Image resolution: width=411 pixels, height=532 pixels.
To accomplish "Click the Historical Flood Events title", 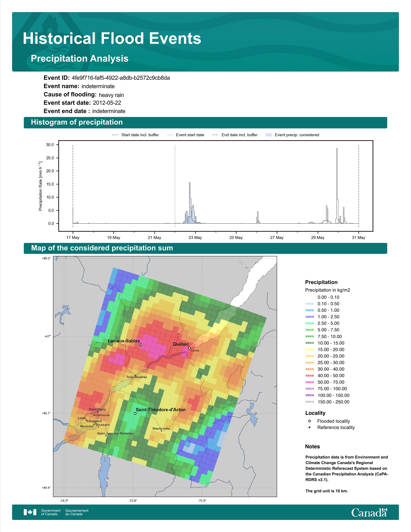I will (112, 39).
